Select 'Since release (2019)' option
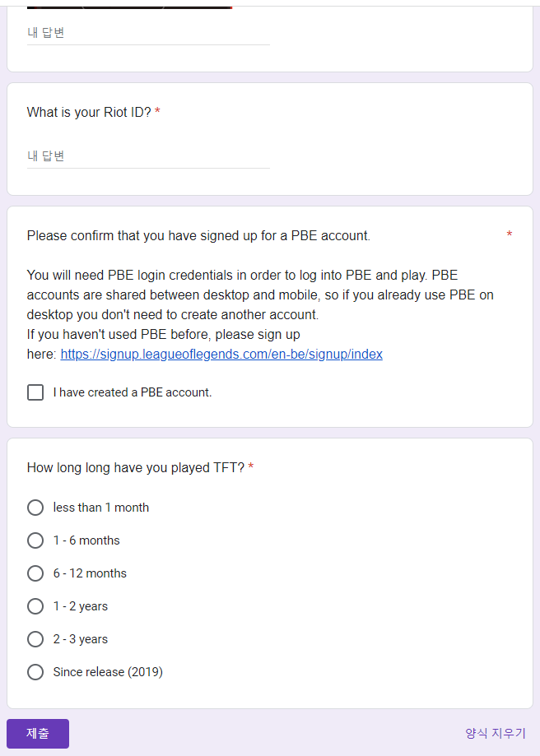540x756 pixels. [35, 672]
